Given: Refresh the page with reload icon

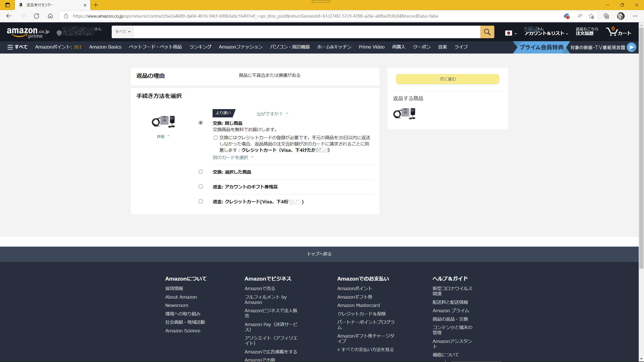Looking at the screenshot, I should 36,16.
